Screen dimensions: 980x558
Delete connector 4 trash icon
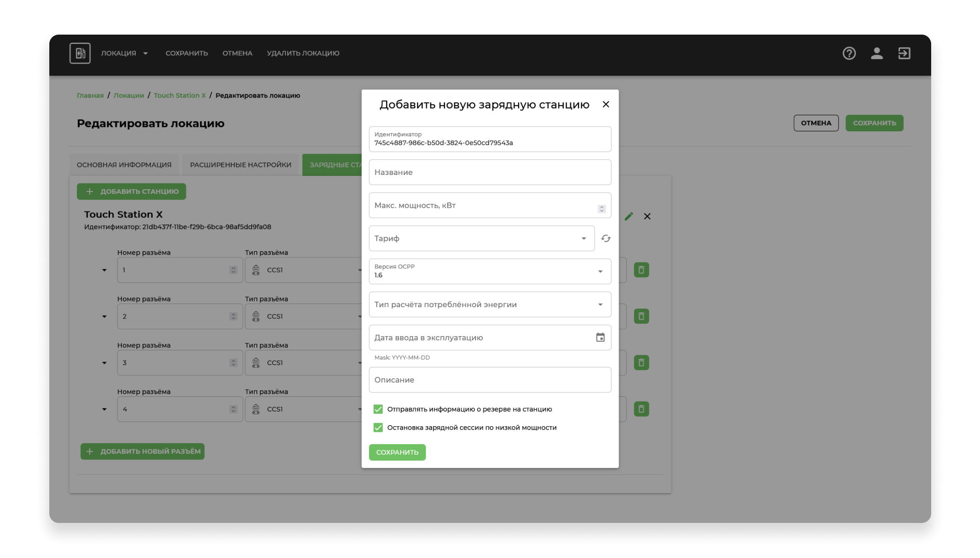pyautogui.click(x=641, y=409)
